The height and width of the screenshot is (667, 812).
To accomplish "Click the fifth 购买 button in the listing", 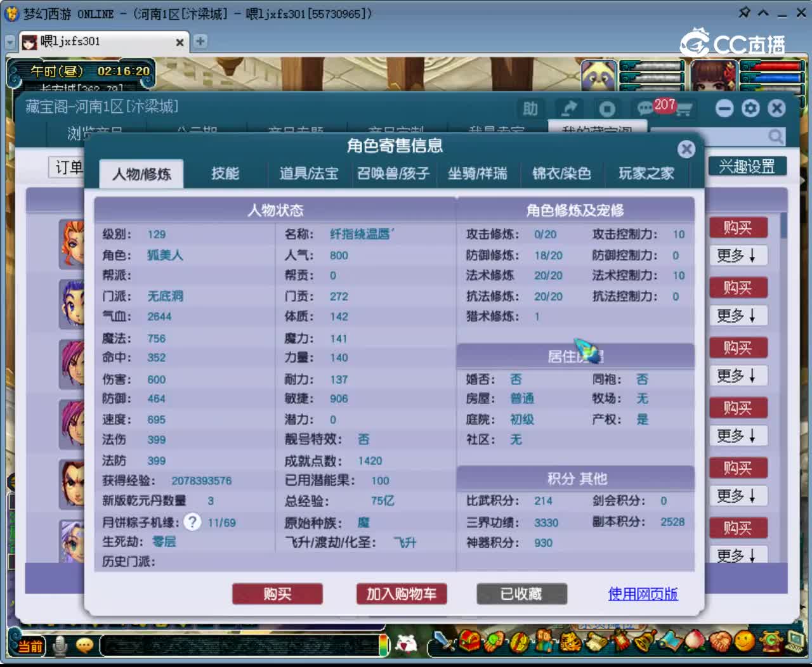I will pos(738,468).
